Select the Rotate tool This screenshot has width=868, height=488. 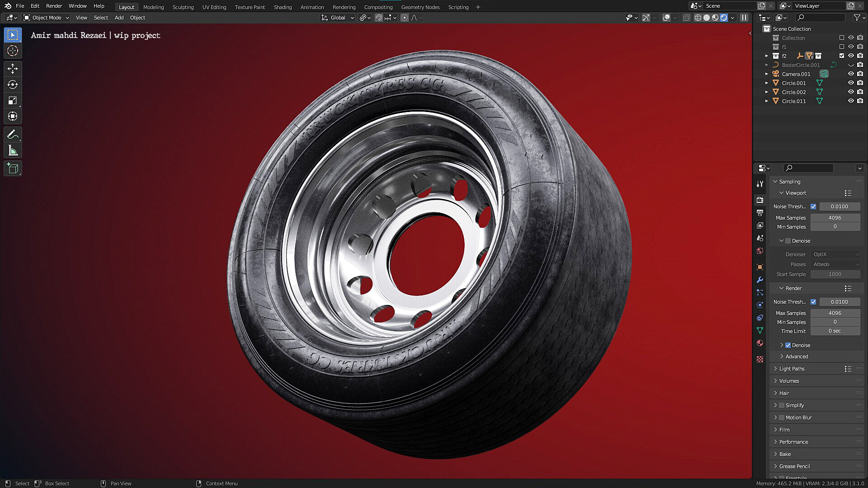(x=13, y=84)
